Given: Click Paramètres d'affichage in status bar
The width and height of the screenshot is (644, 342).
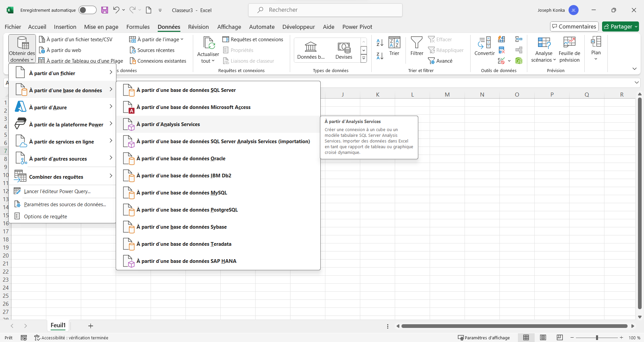Looking at the screenshot, I should pos(484,338).
